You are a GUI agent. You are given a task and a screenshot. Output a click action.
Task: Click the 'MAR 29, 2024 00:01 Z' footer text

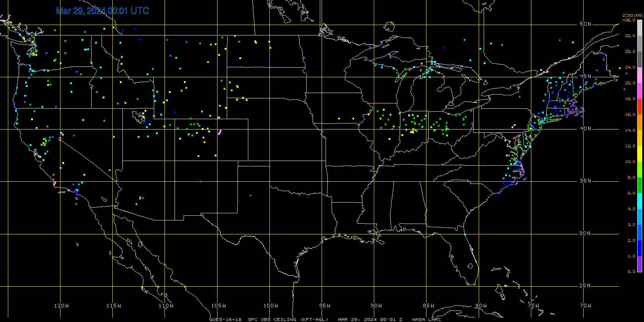tap(370, 319)
